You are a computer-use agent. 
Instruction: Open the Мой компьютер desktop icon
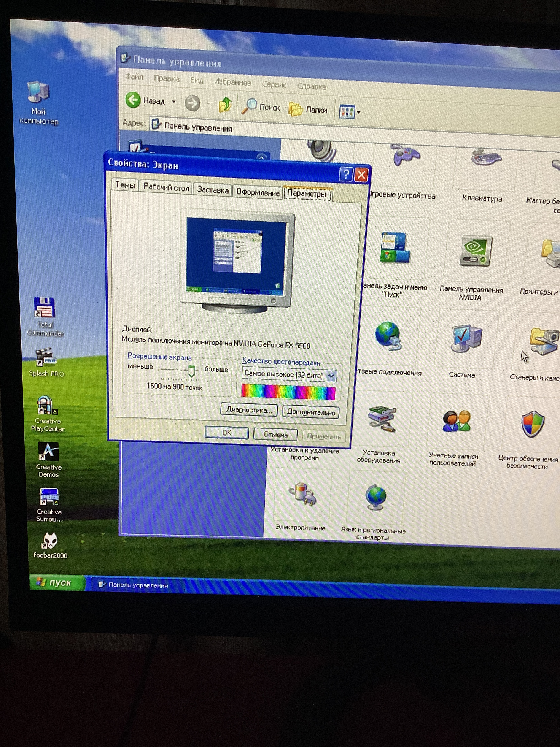click(x=39, y=102)
